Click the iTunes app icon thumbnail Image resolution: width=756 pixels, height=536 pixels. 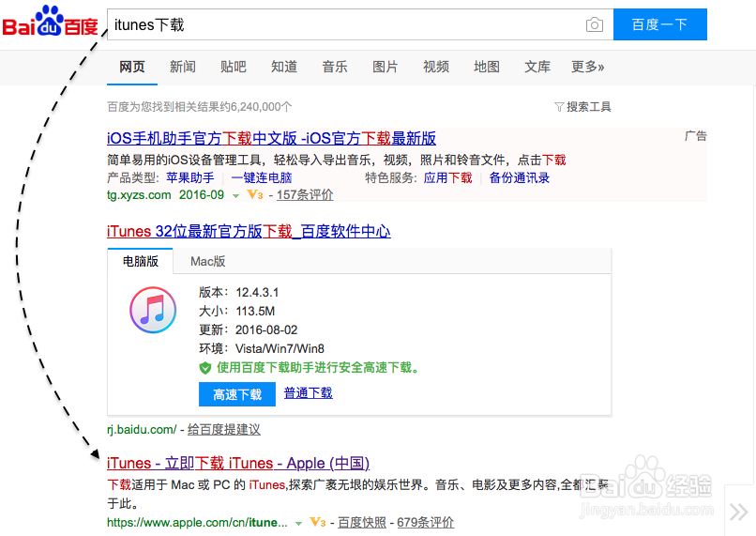click(x=153, y=310)
